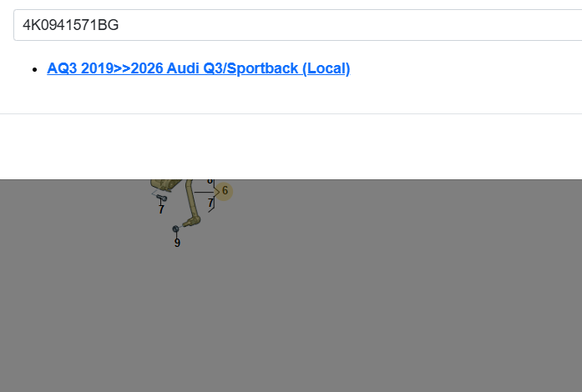The height and width of the screenshot is (392, 582).
Task: Click the nut above label 9
Action: (175, 229)
